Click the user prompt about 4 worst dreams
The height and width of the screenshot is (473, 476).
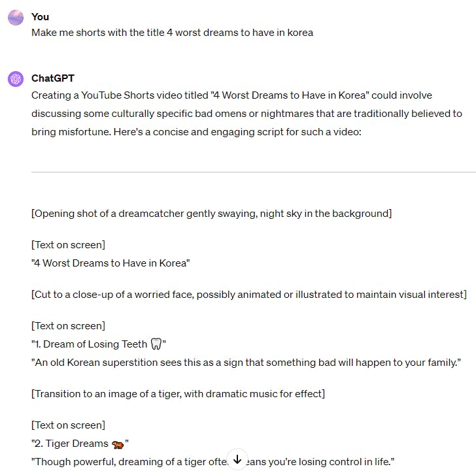[172, 33]
